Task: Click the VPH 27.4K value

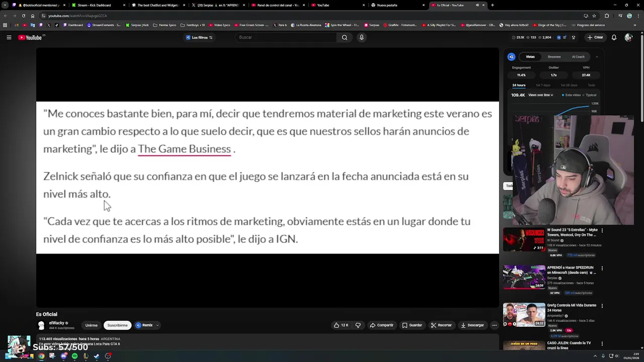Action: 586,75
